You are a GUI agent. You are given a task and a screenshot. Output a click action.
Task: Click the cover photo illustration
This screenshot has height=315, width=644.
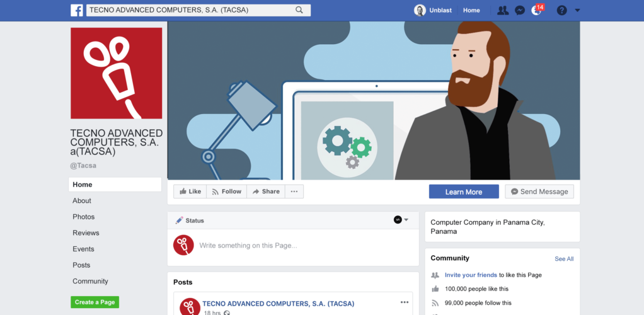coord(374,101)
